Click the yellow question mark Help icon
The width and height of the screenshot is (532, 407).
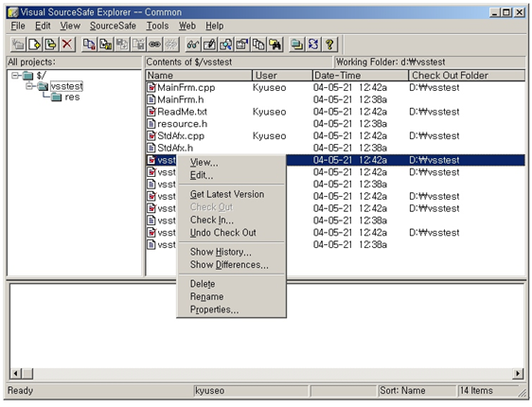(329, 44)
